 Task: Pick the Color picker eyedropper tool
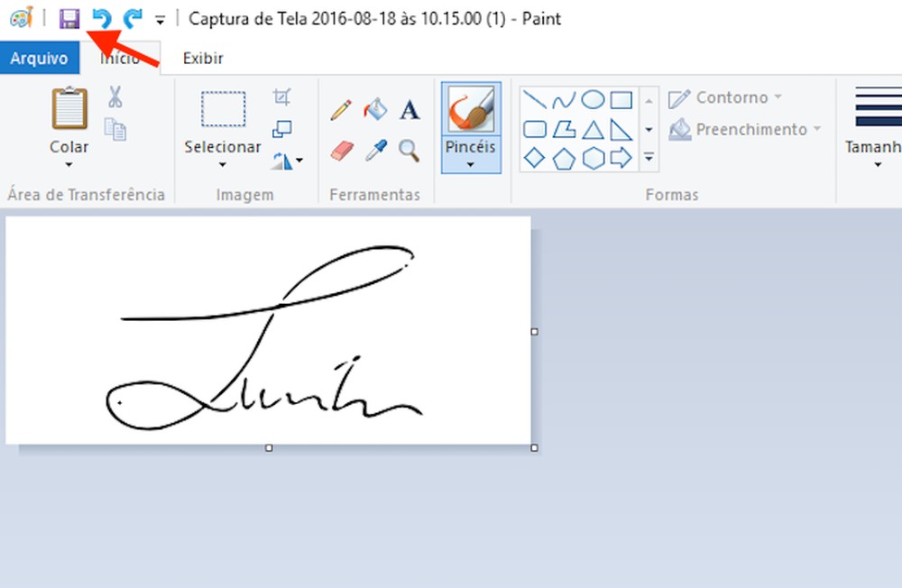pyautogui.click(x=374, y=150)
